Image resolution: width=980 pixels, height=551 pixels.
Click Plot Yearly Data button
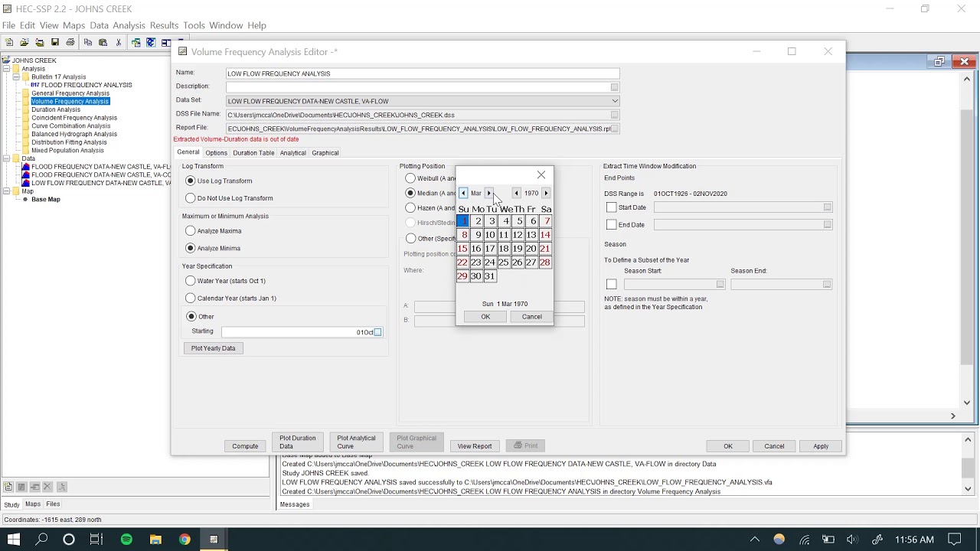[213, 348]
